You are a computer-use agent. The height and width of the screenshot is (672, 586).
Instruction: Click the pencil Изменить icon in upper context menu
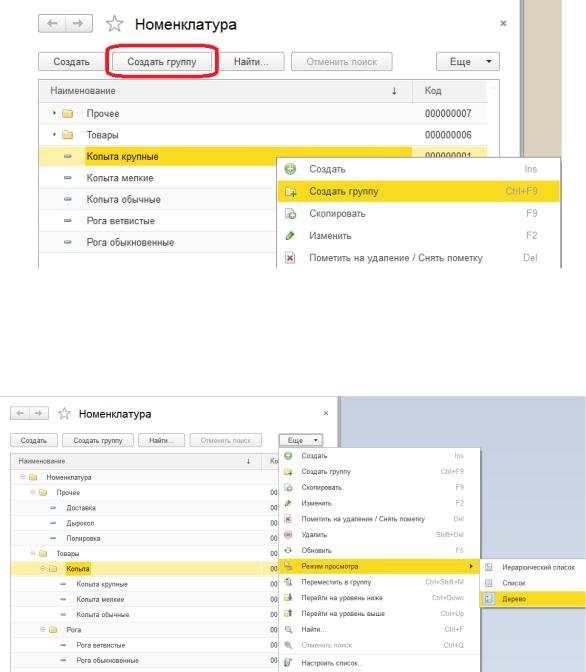[x=290, y=236]
